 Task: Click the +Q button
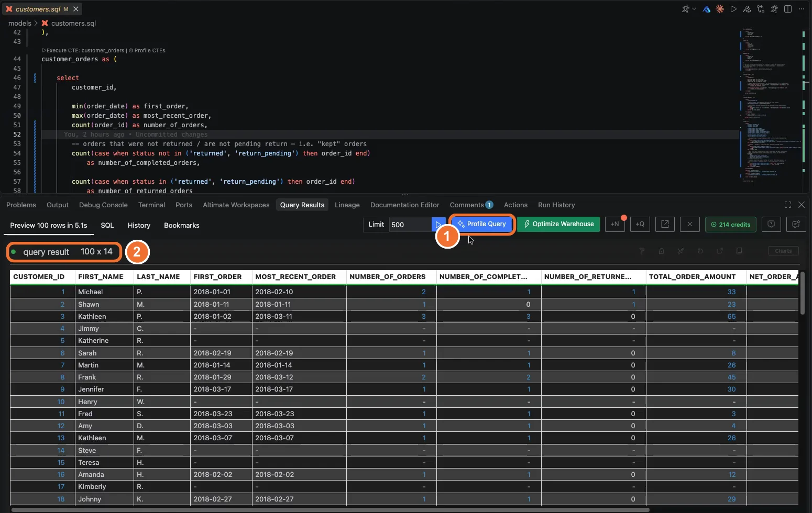pos(640,224)
